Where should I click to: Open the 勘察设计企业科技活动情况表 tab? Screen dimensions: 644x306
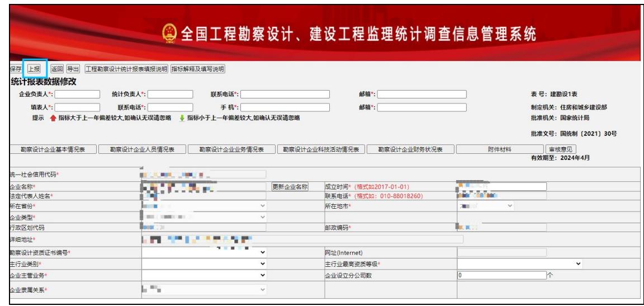(324, 149)
